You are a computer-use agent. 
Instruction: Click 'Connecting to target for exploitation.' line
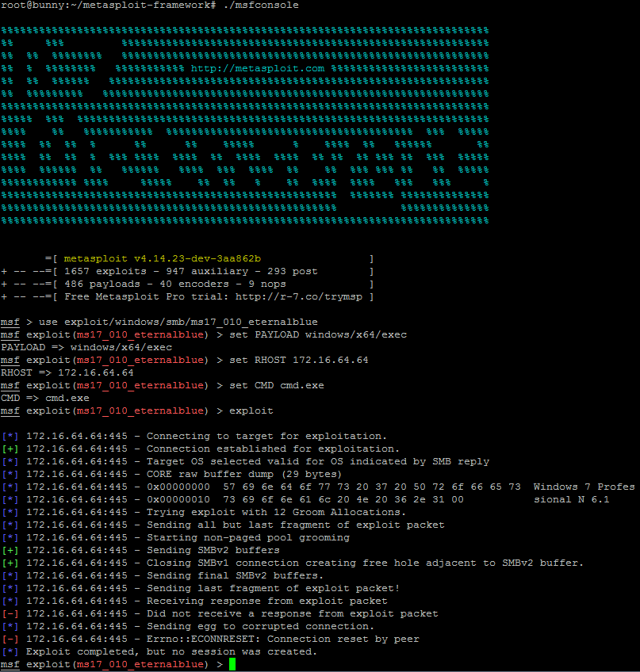tap(194, 436)
